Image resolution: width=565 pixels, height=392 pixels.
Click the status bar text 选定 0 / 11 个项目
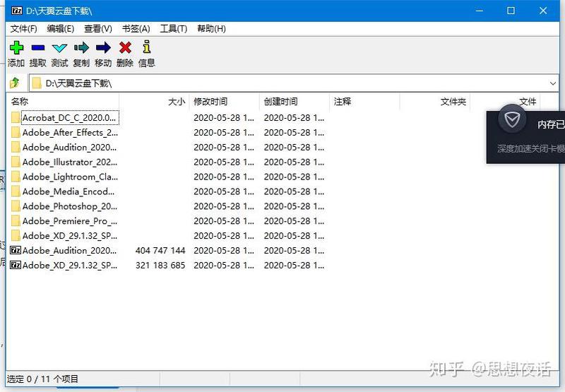tap(42, 379)
